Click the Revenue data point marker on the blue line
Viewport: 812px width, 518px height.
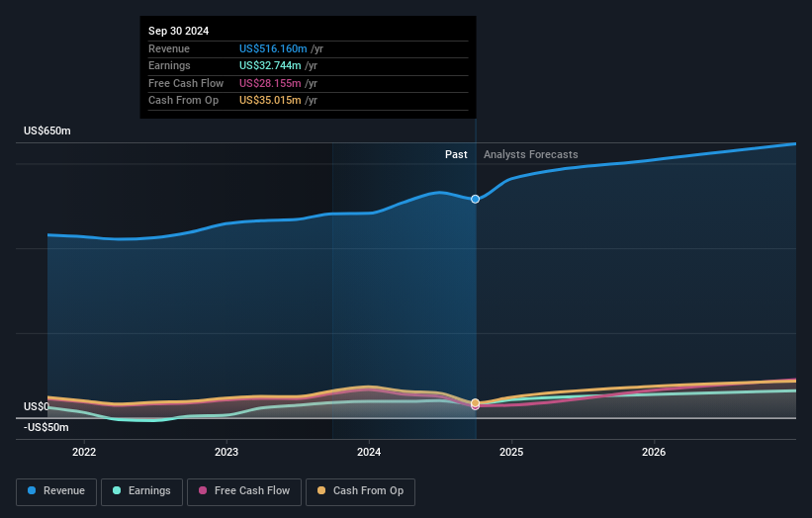(x=476, y=200)
